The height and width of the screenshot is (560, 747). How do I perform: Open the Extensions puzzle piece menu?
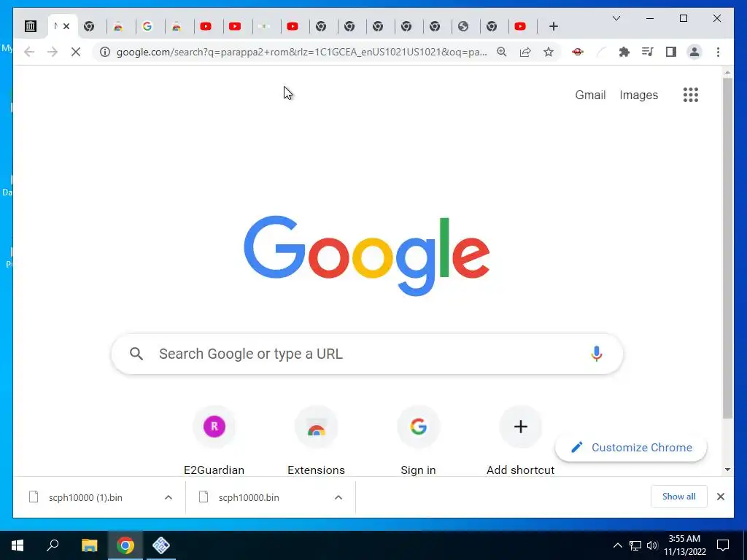pos(624,52)
